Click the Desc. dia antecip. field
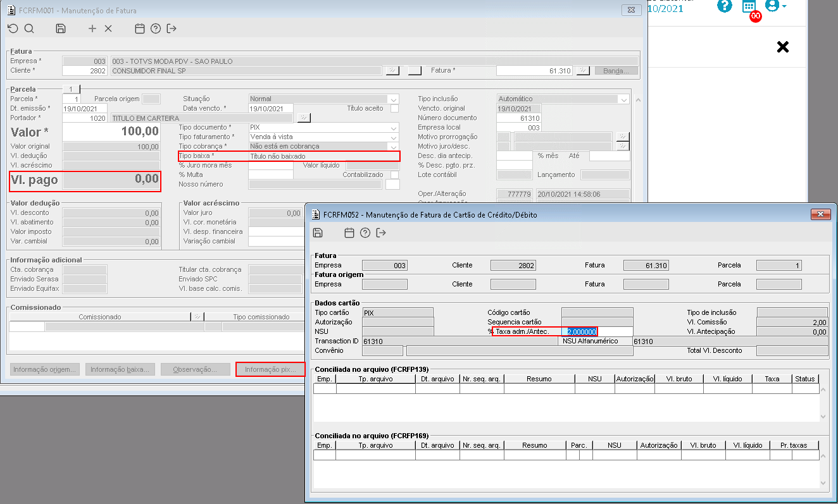This screenshot has width=838, height=504. click(515, 156)
